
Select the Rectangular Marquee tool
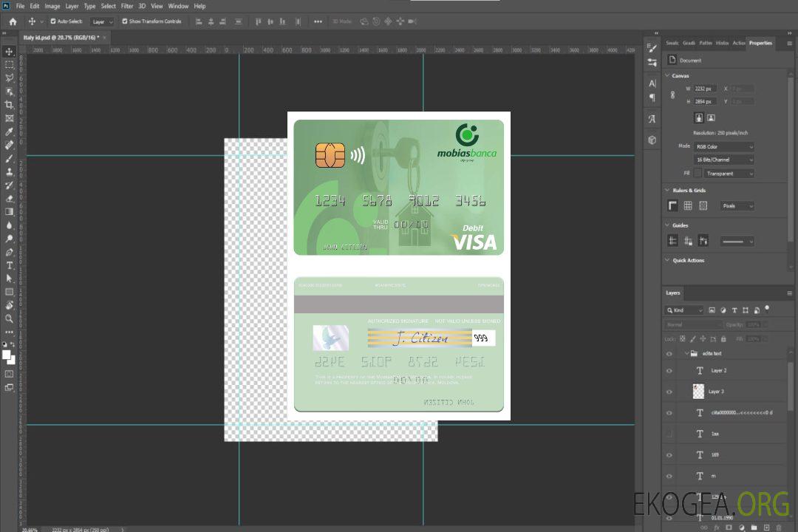click(x=9, y=65)
